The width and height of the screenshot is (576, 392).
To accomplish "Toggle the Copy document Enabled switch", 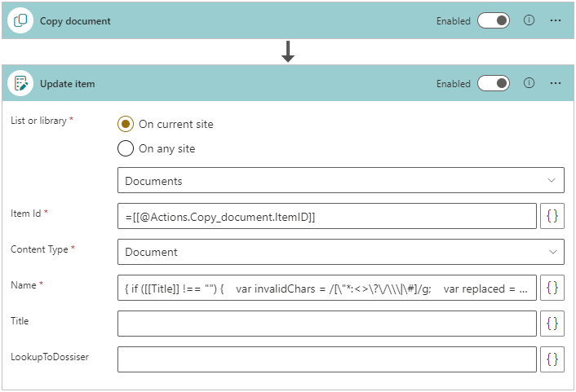I will point(494,20).
